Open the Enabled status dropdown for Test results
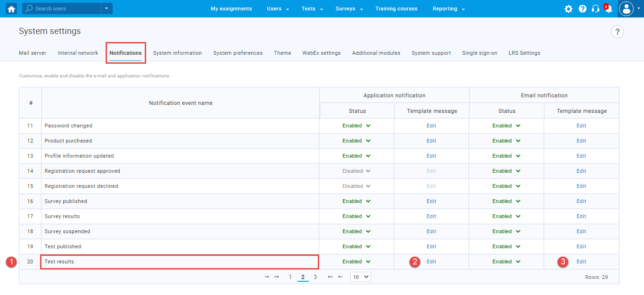The width and height of the screenshot is (644, 295). [356, 261]
